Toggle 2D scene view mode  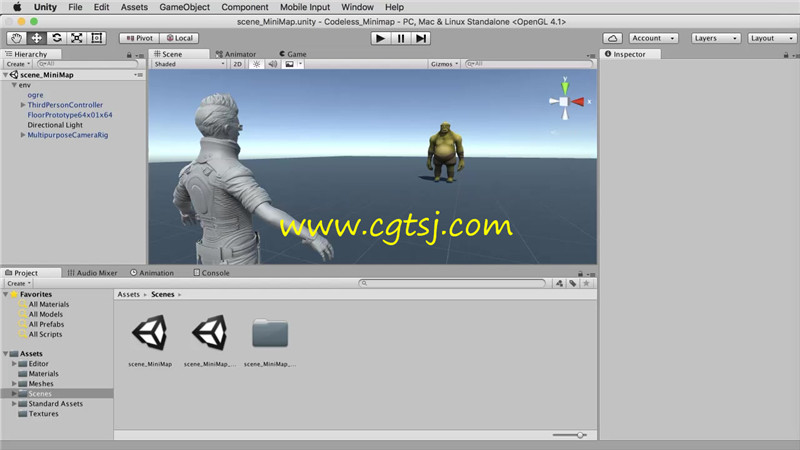237,64
